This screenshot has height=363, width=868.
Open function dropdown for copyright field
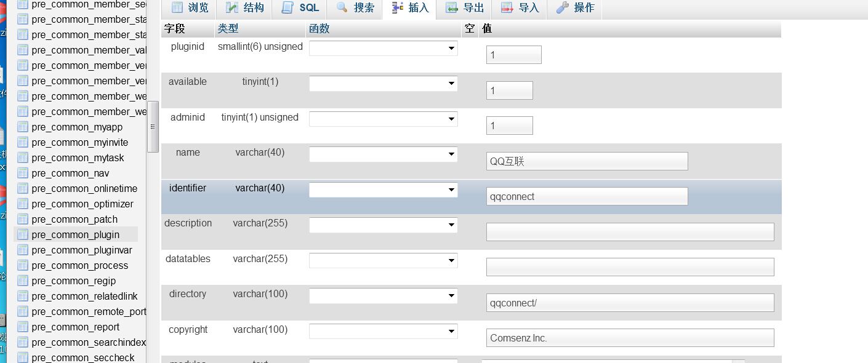pos(383,332)
